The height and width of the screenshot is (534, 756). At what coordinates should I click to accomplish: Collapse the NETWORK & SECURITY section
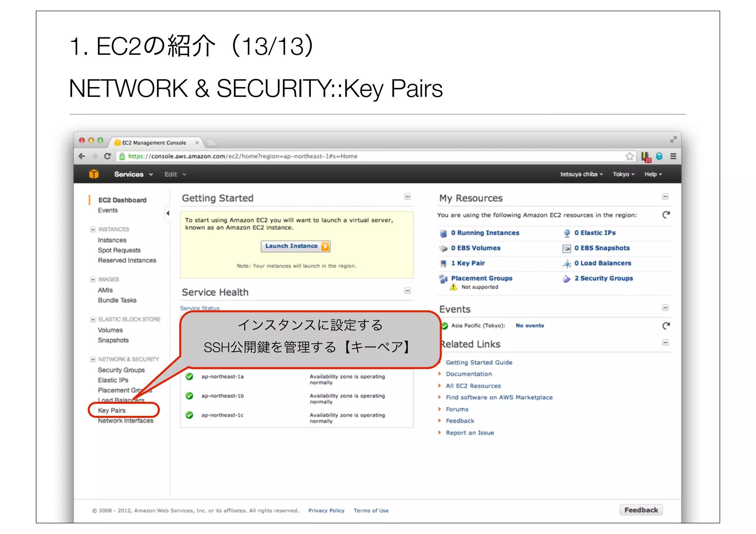(x=93, y=359)
